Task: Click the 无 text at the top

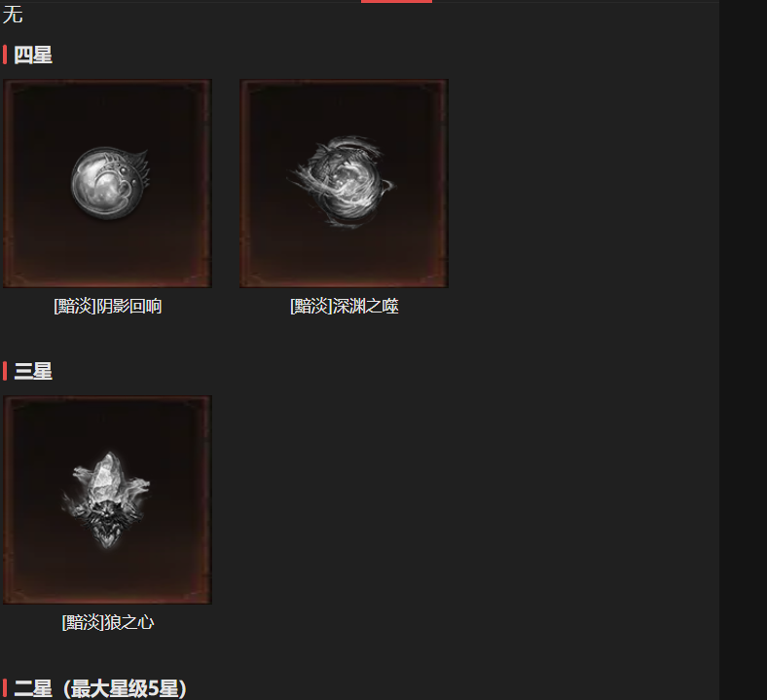Action: click(13, 15)
